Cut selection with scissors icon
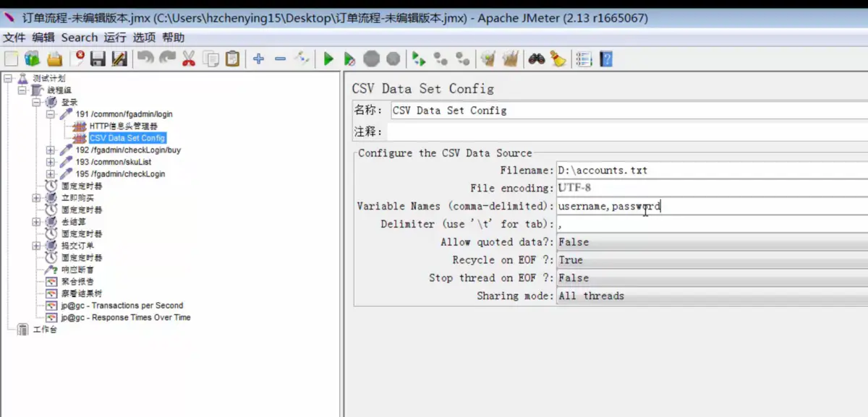868x417 pixels. [189, 59]
